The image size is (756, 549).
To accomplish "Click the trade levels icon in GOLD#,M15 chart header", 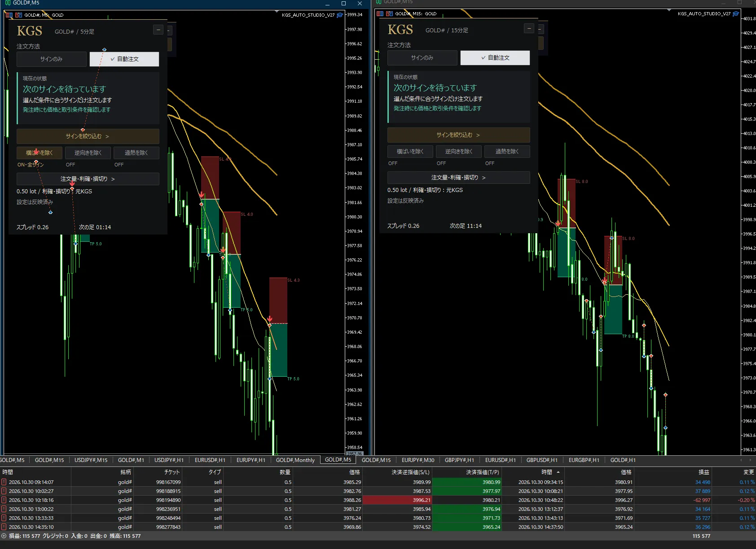I will (389, 13).
